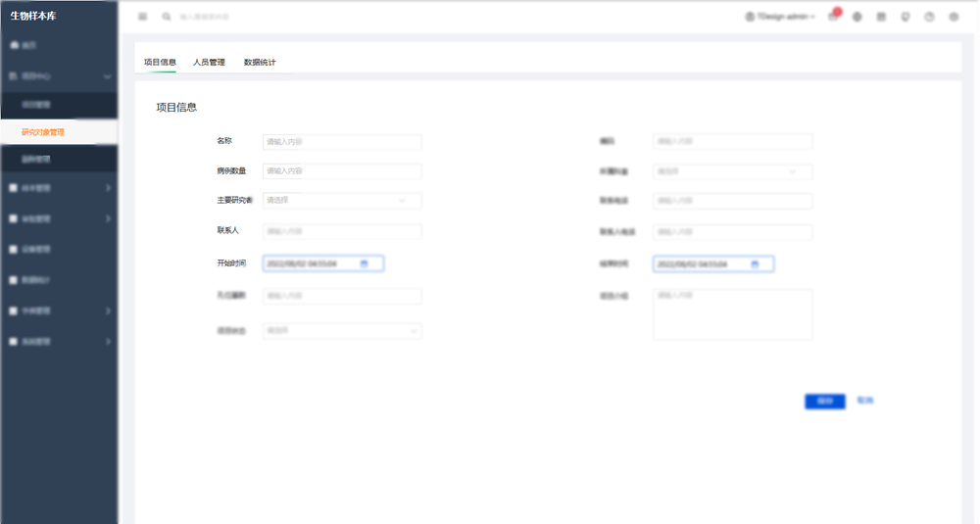980x524 pixels.
Task: Open the TDesign admin user menu
Action: click(x=780, y=17)
